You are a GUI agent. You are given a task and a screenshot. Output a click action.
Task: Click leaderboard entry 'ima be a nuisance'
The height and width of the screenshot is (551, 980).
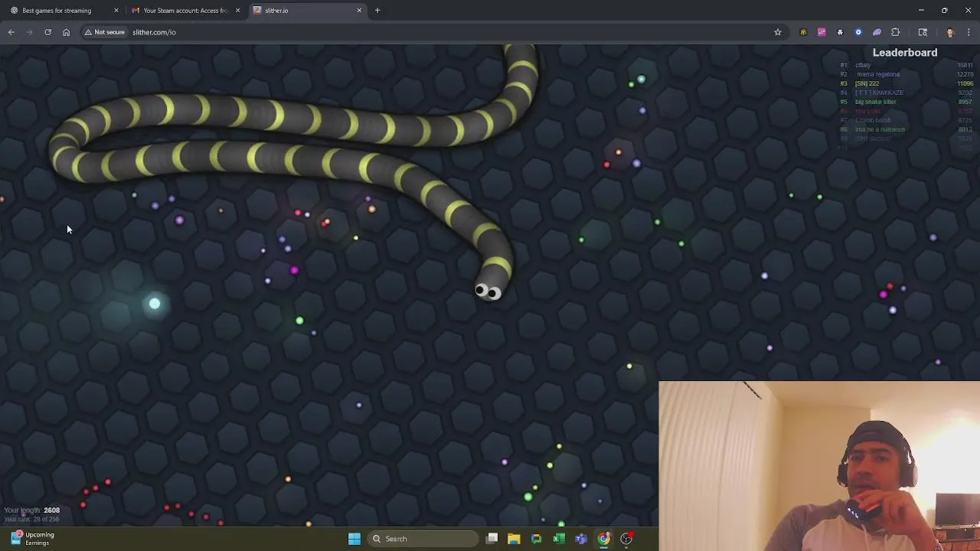point(880,129)
